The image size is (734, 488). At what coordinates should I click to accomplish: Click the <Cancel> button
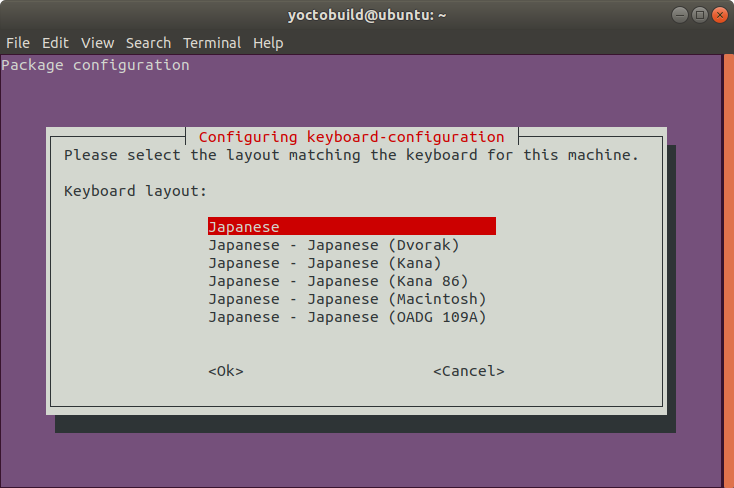(469, 371)
